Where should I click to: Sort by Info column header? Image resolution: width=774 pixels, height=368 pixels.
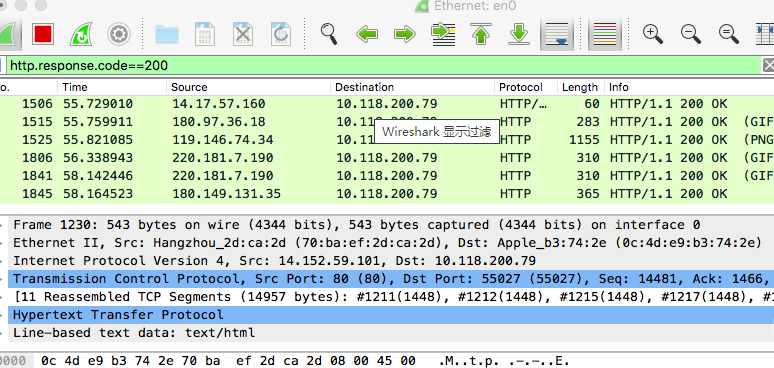689,87
